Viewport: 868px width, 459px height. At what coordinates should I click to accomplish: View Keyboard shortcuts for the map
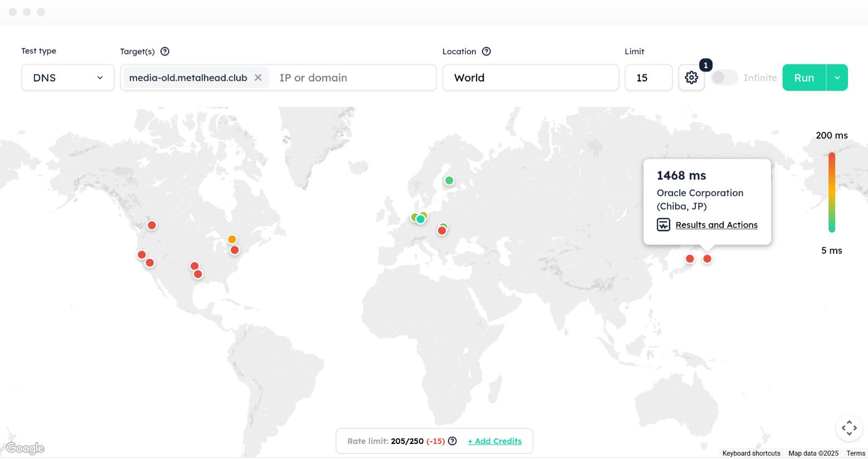(x=751, y=453)
